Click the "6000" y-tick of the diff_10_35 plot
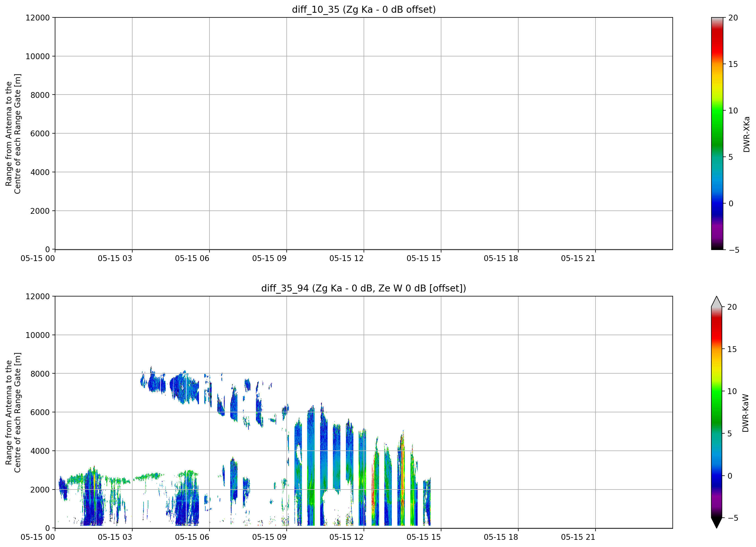 point(40,134)
